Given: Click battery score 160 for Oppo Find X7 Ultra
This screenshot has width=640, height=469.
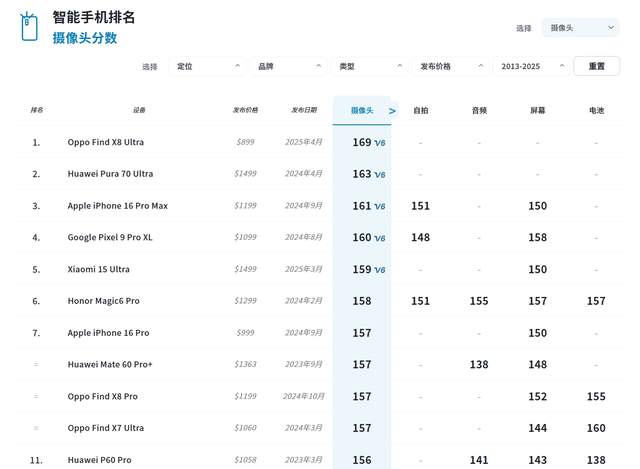Looking at the screenshot, I should click(x=596, y=428).
